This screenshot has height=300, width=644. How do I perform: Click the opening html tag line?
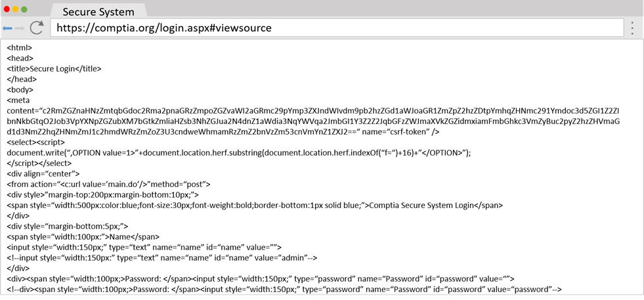click(x=20, y=47)
